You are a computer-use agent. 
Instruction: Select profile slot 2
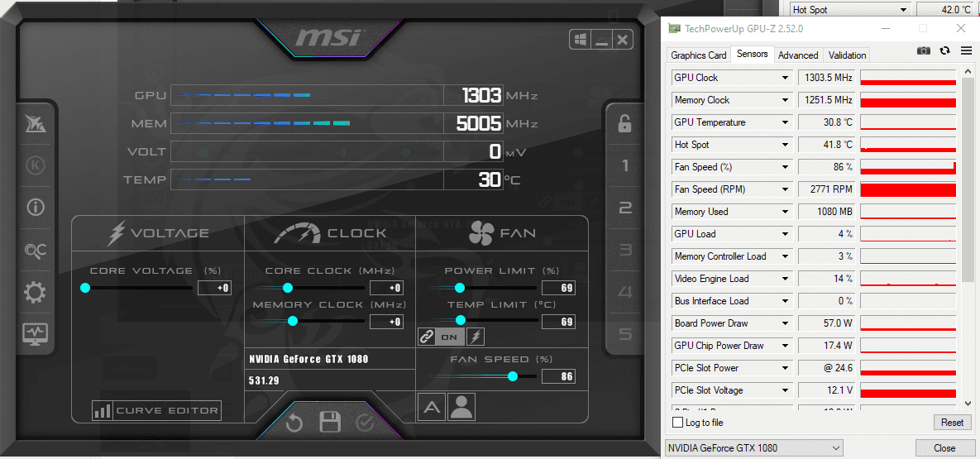tap(624, 208)
